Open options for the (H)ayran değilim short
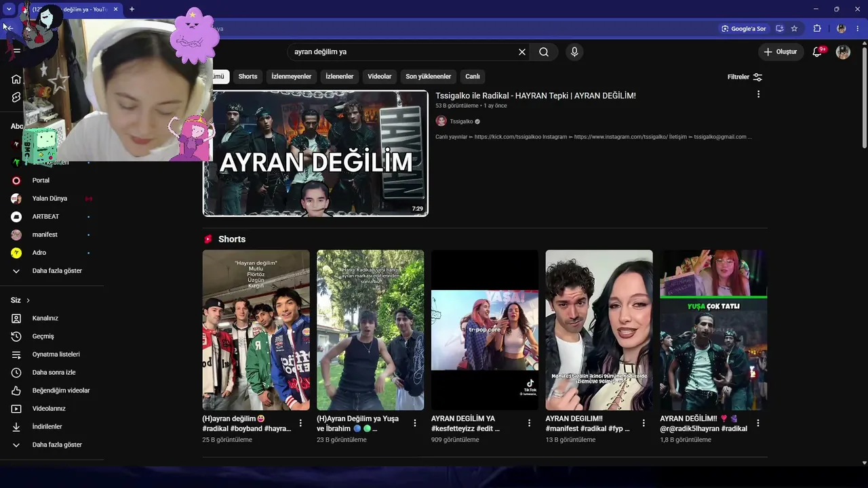This screenshot has width=868, height=488. click(300, 423)
